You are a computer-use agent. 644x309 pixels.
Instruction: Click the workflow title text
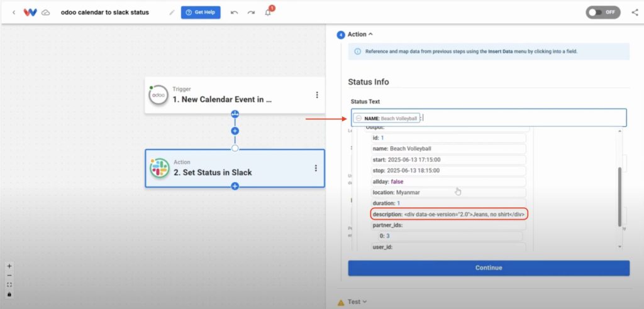pyautogui.click(x=105, y=13)
